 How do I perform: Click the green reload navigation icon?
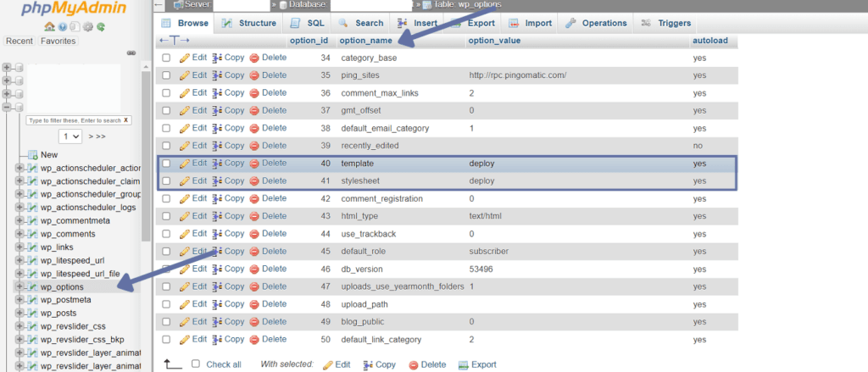[x=101, y=26]
